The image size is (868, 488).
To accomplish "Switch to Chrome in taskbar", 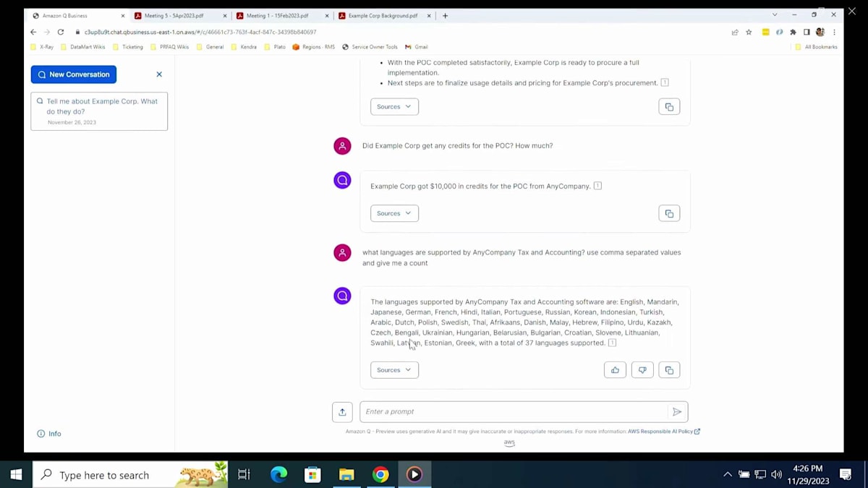I will pos(380,475).
